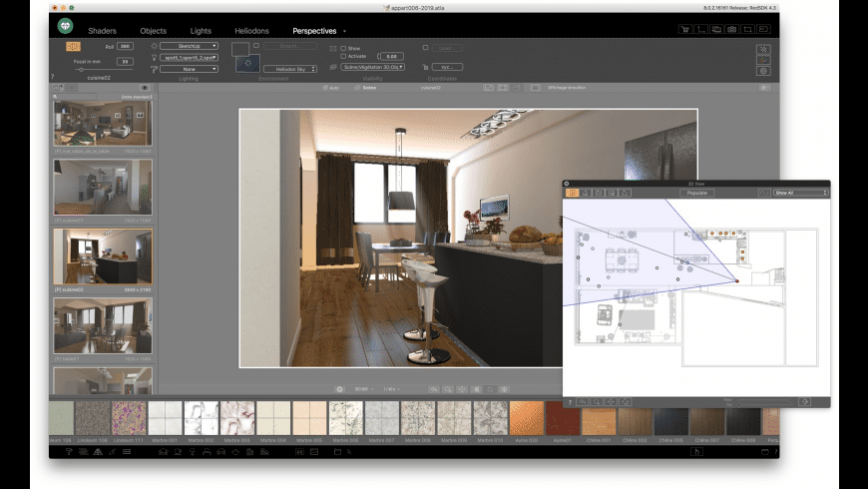The width and height of the screenshot is (868, 489).
Task: Open the Heliodon Sky environment dropdown
Action: 290,69
